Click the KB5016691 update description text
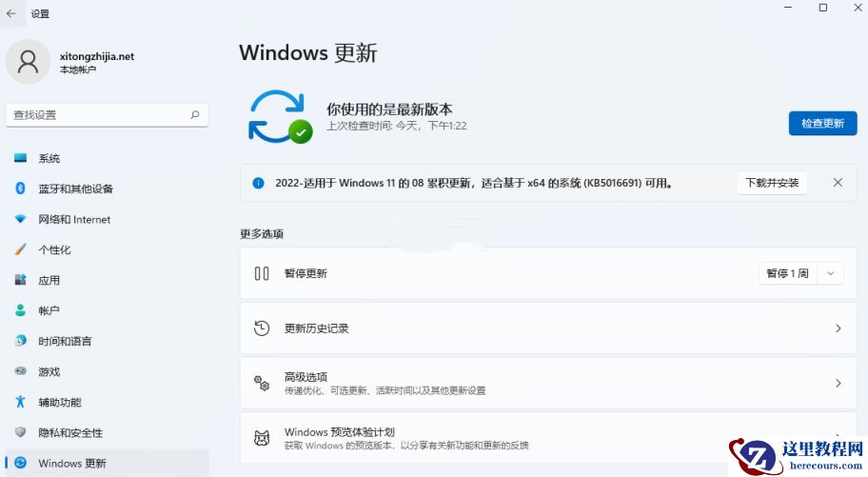Image resolution: width=868 pixels, height=477 pixels. coord(473,183)
